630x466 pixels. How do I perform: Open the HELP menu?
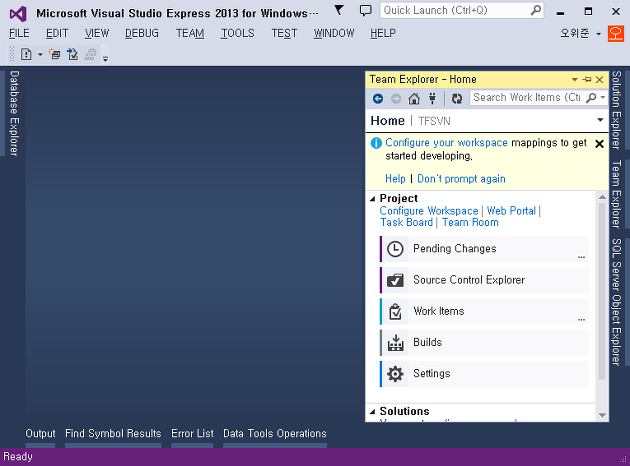383,33
